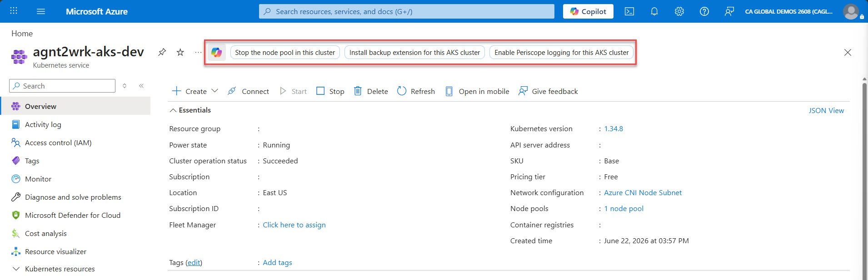This screenshot has height=280, width=868.
Task: Go to Home breadcrumb
Action: (x=22, y=34)
